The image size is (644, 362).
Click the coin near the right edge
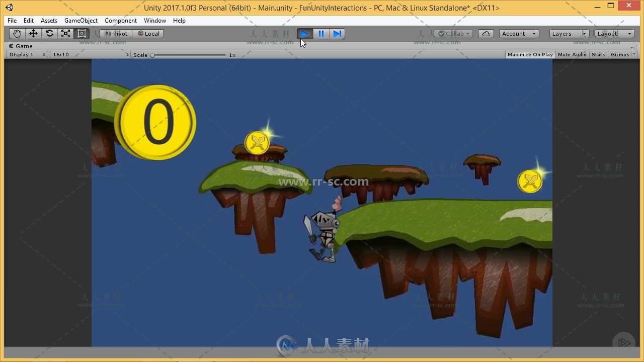point(530,181)
